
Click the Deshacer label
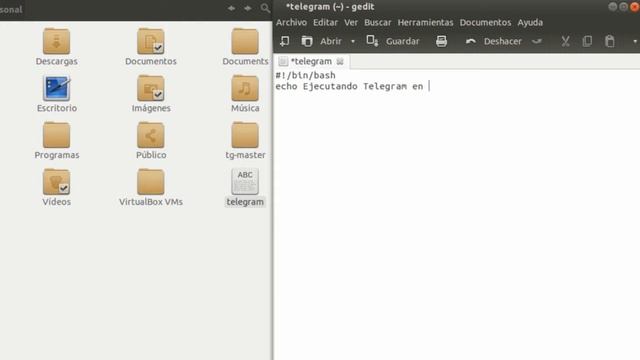[x=502, y=42]
